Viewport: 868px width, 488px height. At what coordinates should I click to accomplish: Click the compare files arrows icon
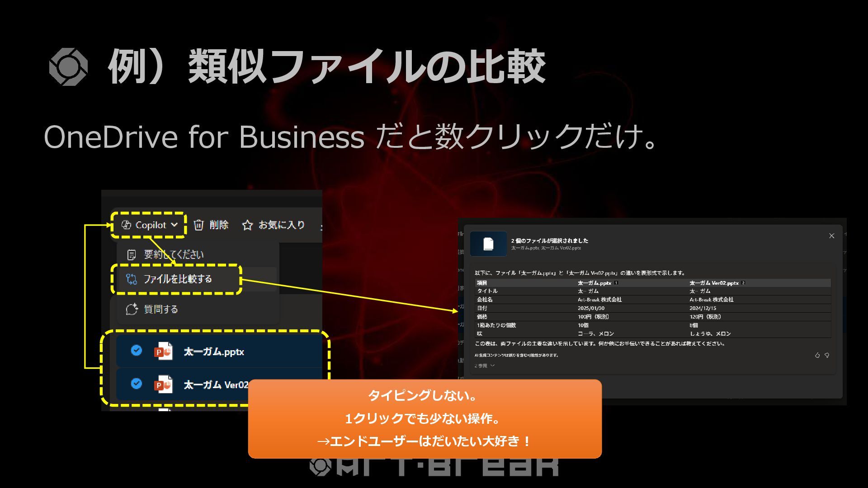(132, 279)
